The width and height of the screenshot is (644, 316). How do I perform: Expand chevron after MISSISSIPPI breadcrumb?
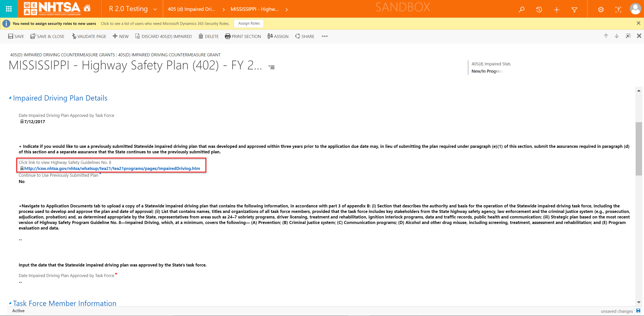(x=287, y=9)
